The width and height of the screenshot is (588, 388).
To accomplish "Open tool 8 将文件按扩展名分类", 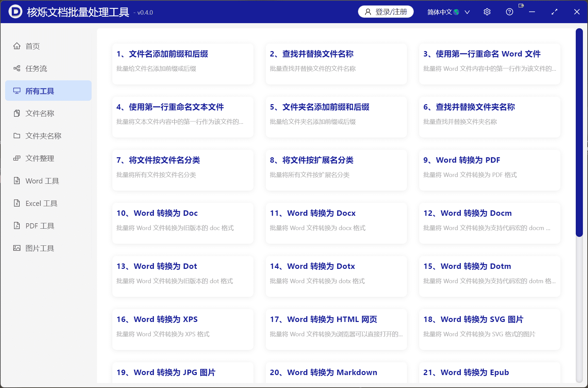I will pyautogui.click(x=336, y=170).
